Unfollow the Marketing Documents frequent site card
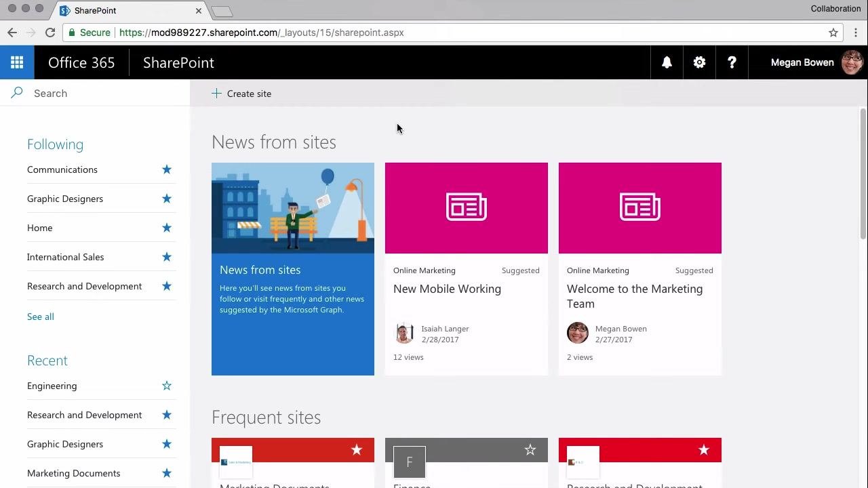 point(357,450)
